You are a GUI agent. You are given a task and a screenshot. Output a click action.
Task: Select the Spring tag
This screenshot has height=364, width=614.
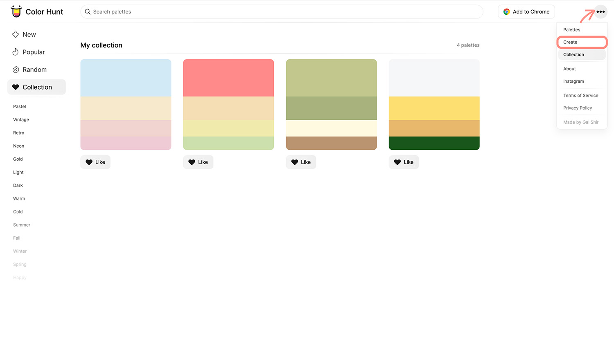(20, 265)
